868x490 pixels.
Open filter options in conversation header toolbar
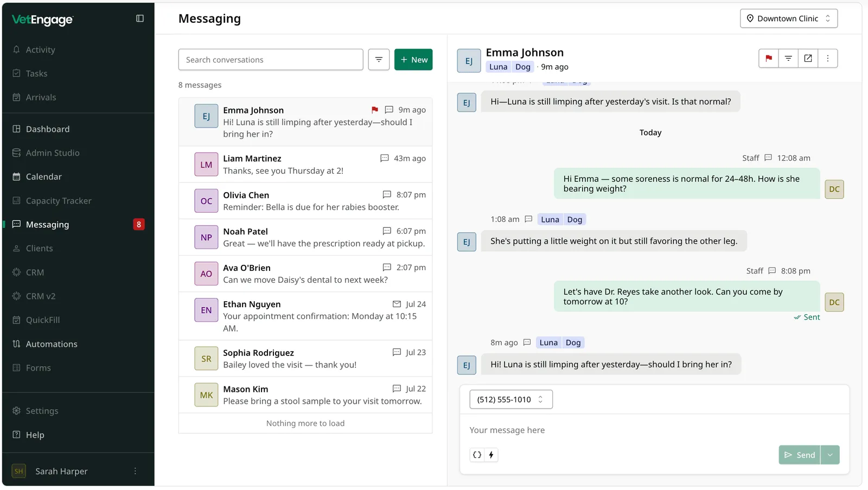click(x=788, y=58)
